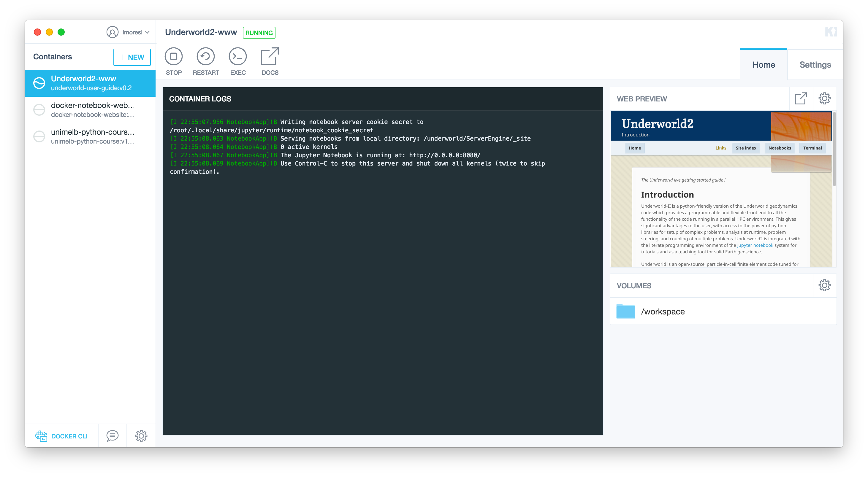Open the Docker CLI whale icon
This screenshot has width=868, height=477.
[x=41, y=436]
